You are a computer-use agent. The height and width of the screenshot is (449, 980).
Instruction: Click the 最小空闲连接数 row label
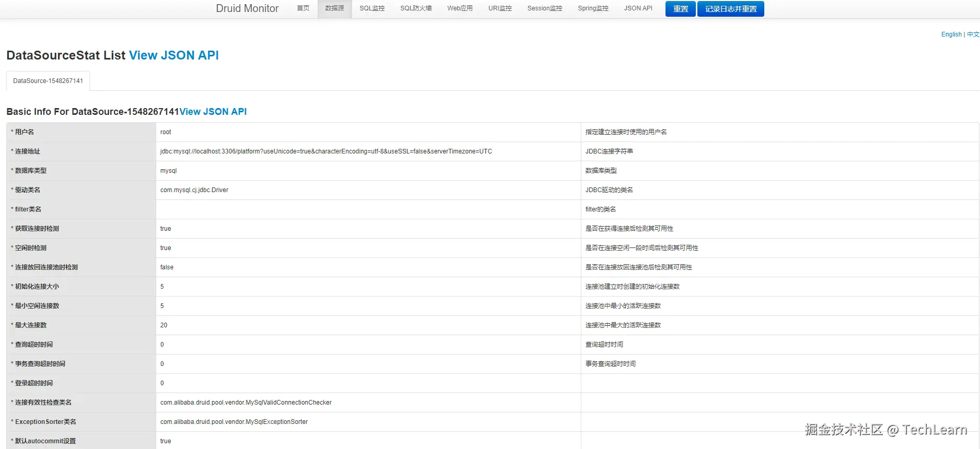37,306
